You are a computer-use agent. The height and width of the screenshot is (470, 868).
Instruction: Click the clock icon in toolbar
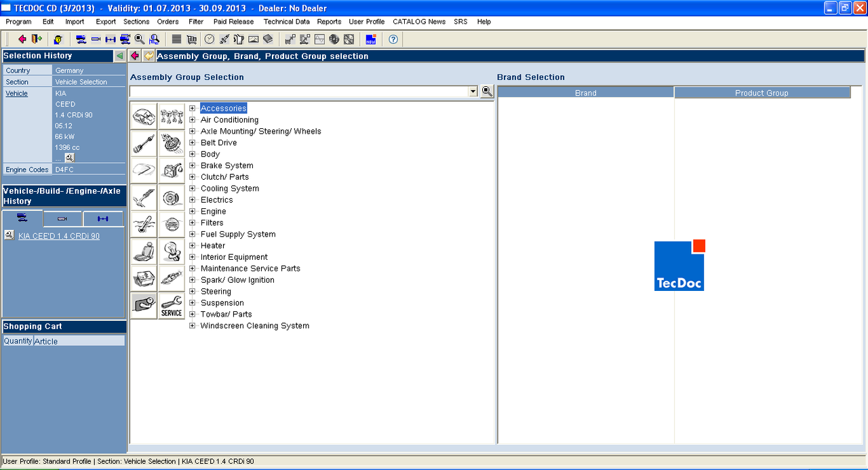tap(210, 39)
